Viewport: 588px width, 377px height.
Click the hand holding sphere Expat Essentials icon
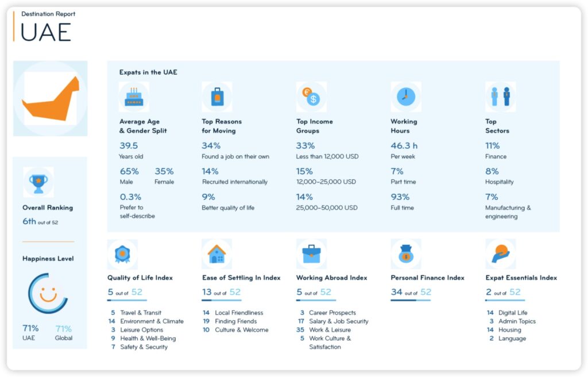[500, 254]
